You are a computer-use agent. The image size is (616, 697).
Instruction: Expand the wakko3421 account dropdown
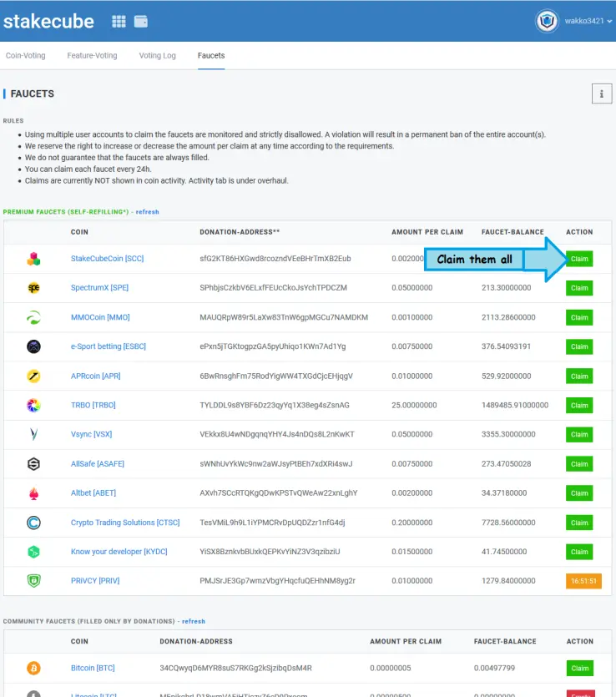click(588, 21)
